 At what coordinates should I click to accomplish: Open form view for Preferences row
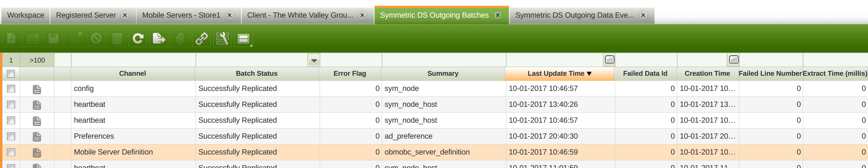[37, 137]
